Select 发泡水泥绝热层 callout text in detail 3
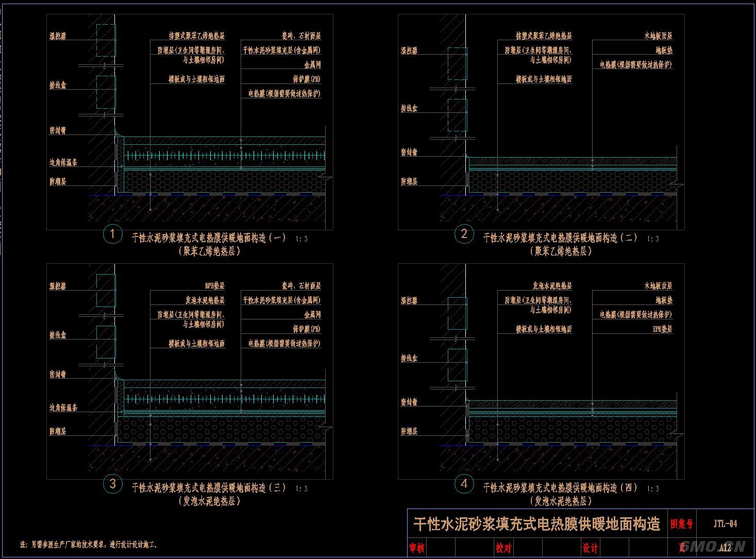This screenshot has height=559, width=756. pyautogui.click(x=205, y=300)
